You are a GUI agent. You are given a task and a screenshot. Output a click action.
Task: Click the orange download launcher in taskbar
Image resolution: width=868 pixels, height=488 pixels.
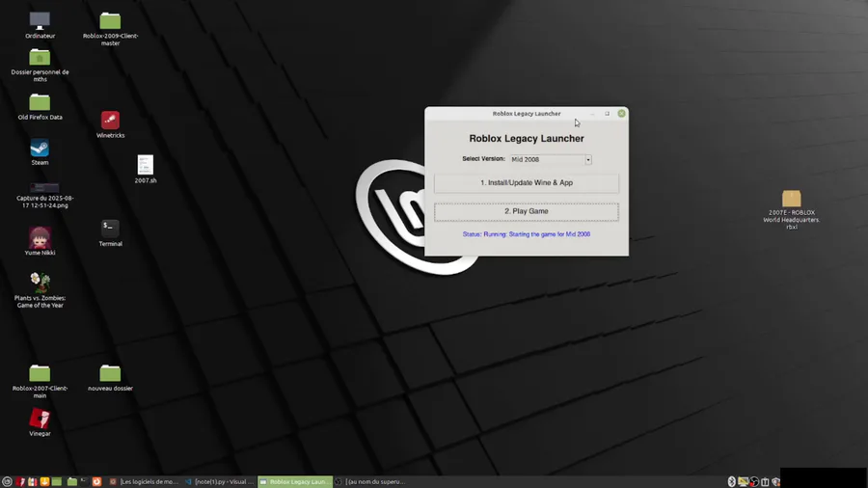click(x=44, y=482)
